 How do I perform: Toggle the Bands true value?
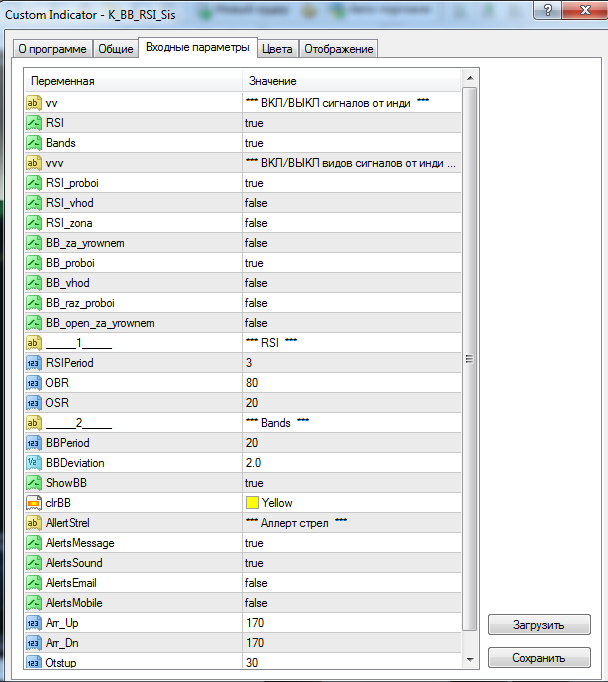[350, 143]
